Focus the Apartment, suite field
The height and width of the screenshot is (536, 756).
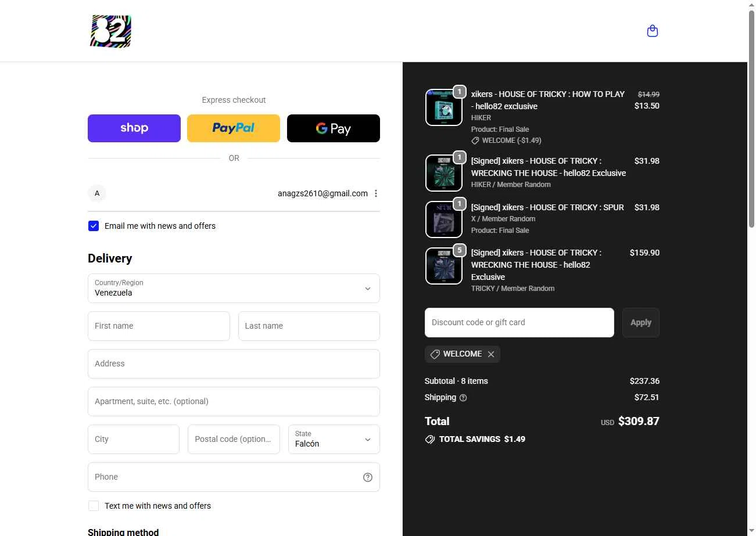(234, 402)
